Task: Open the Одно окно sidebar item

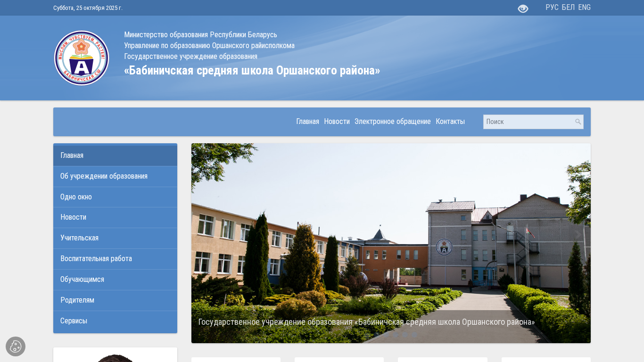Action: coord(115,197)
